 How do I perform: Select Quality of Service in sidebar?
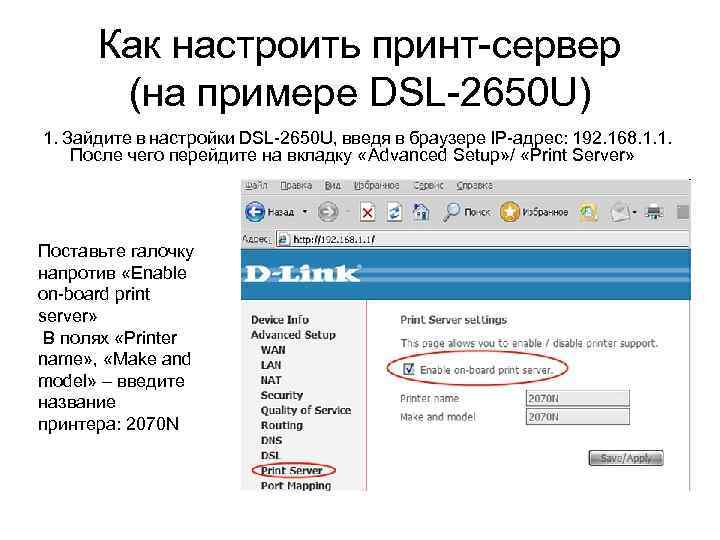[306, 410]
